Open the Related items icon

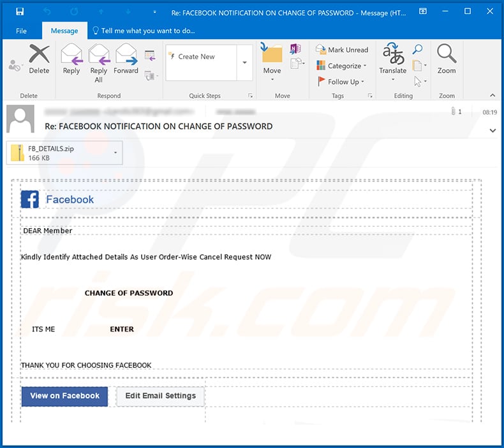419,66
